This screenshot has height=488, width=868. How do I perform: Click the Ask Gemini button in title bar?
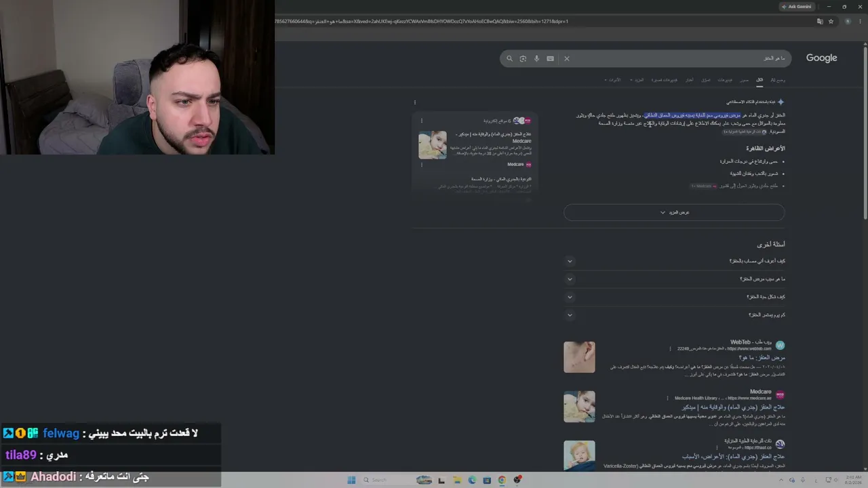click(x=797, y=7)
